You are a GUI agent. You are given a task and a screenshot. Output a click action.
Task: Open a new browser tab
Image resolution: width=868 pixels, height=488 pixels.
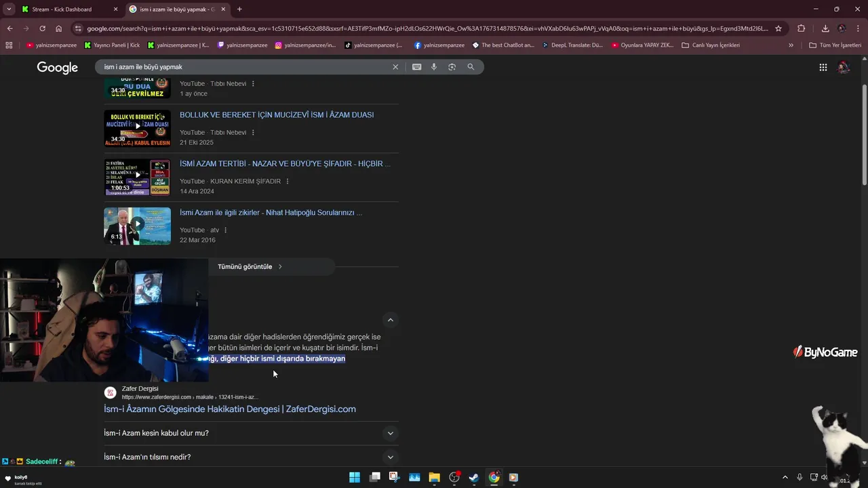pos(239,9)
